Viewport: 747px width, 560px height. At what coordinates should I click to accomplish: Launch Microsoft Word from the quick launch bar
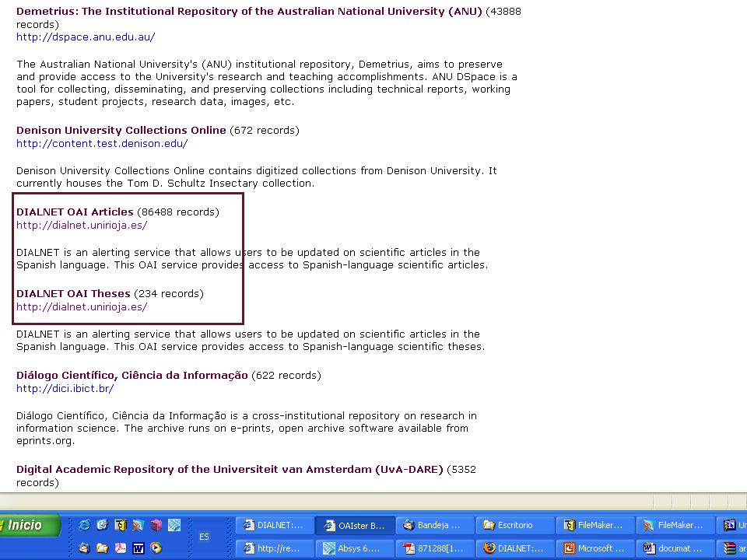pos(139,548)
